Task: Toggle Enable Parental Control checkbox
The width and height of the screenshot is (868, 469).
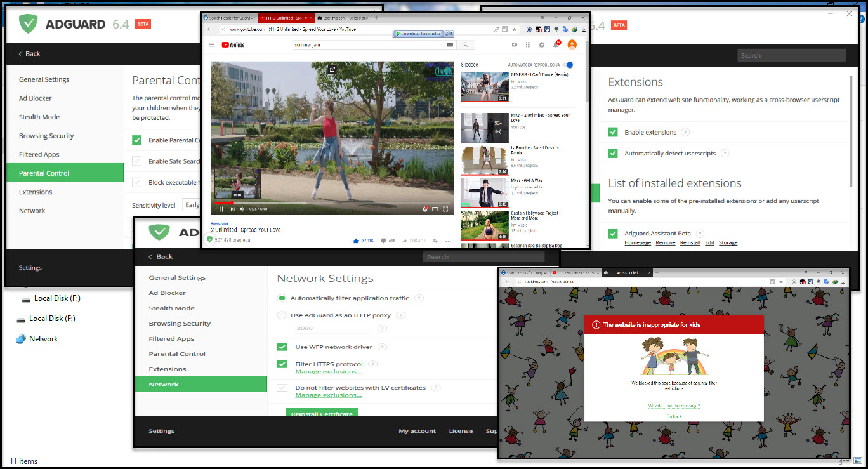Action: pos(136,140)
